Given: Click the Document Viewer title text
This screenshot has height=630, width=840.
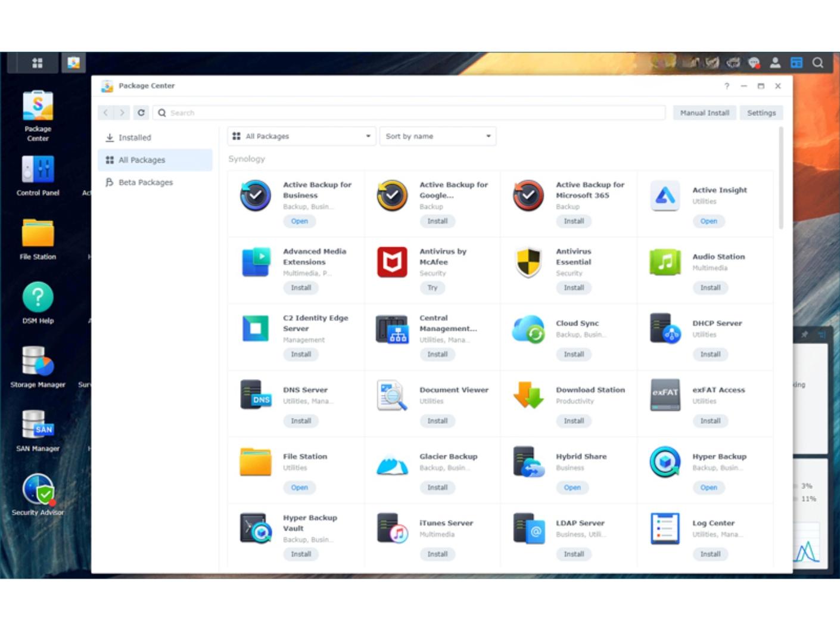Looking at the screenshot, I should [454, 390].
